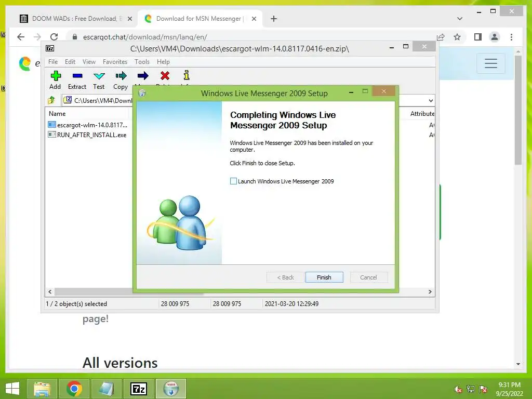Click the Extract icon in 7-Zip
This screenshot has width=532, height=399.
[x=77, y=76]
